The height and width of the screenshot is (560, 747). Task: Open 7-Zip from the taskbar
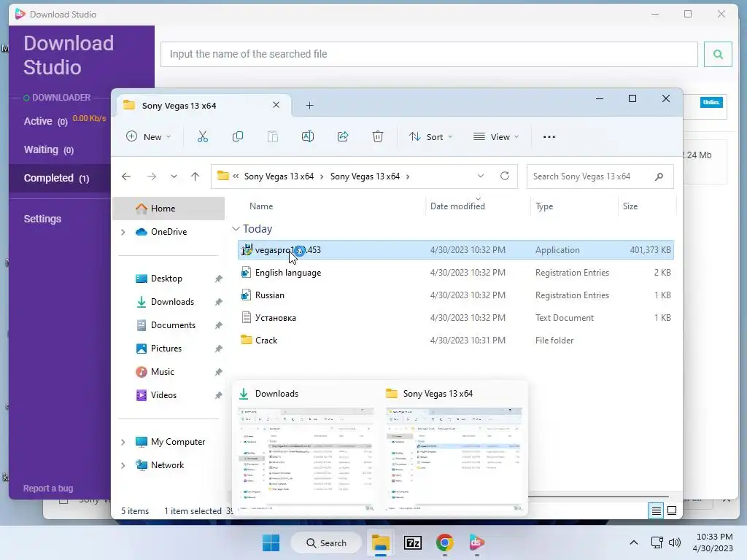pos(413,542)
